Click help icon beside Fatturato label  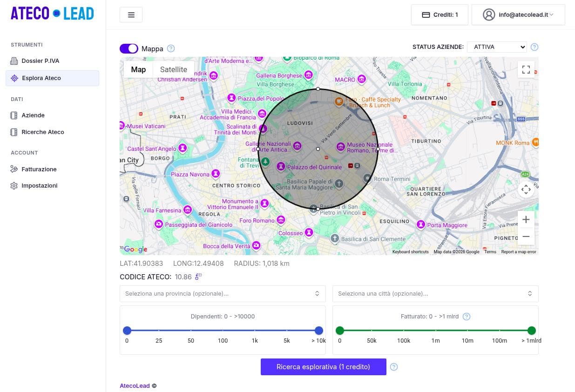[x=466, y=317]
